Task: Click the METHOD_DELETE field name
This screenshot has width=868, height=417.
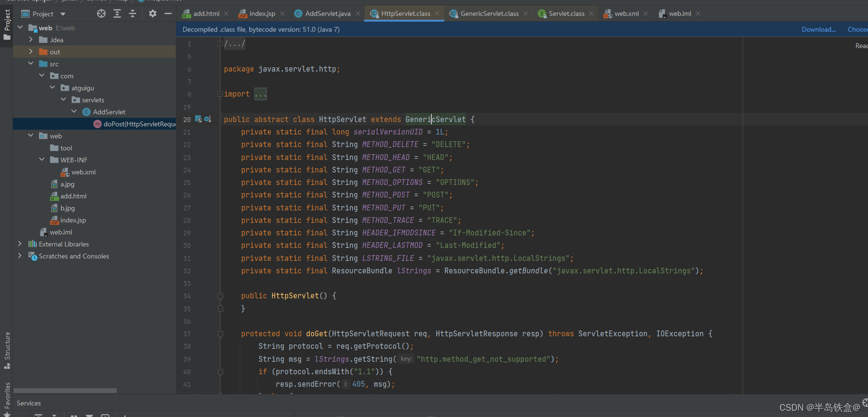Action: pyautogui.click(x=390, y=145)
